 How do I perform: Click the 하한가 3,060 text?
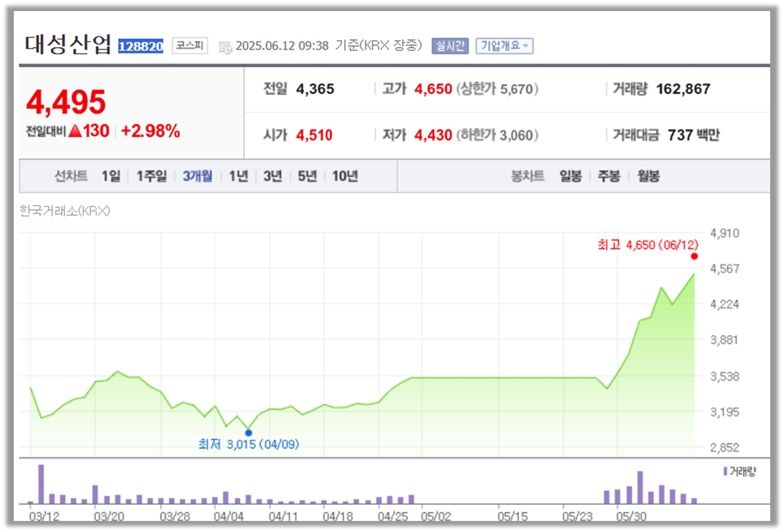tap(497, 135)
